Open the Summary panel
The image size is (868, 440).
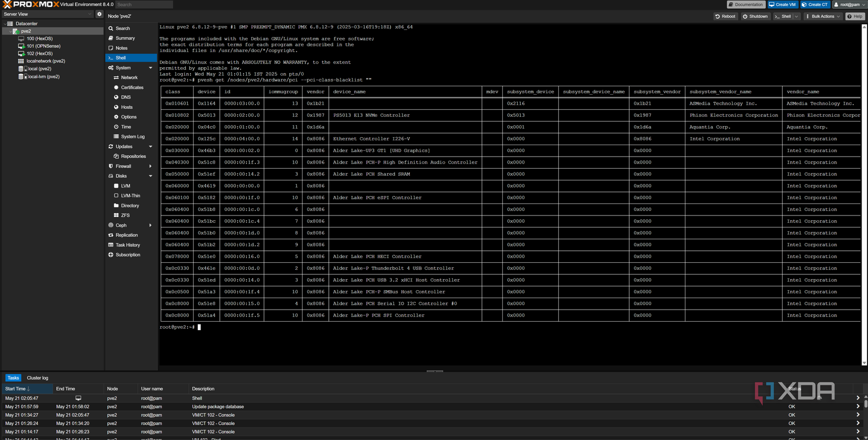pyautogui.click(x=131, y=38)
